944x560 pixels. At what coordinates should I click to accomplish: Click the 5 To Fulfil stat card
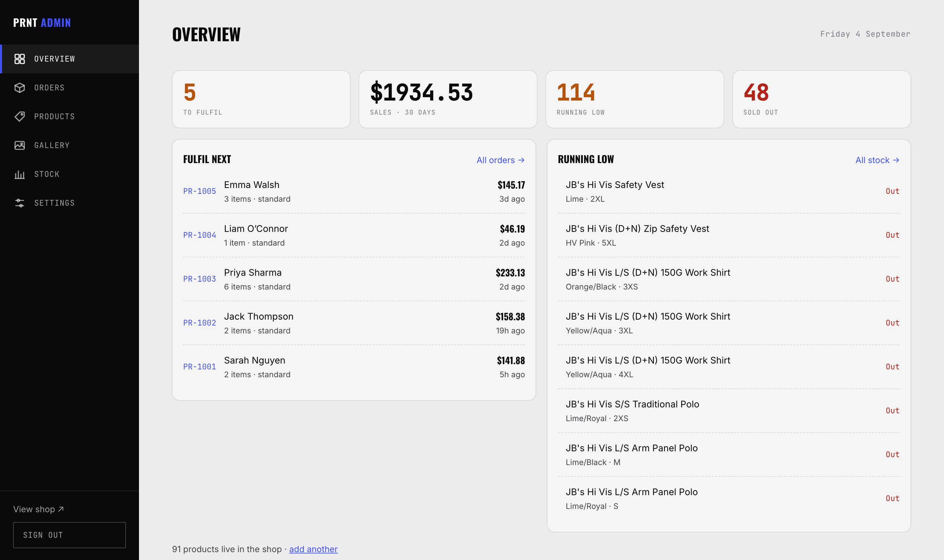(261, 99)
